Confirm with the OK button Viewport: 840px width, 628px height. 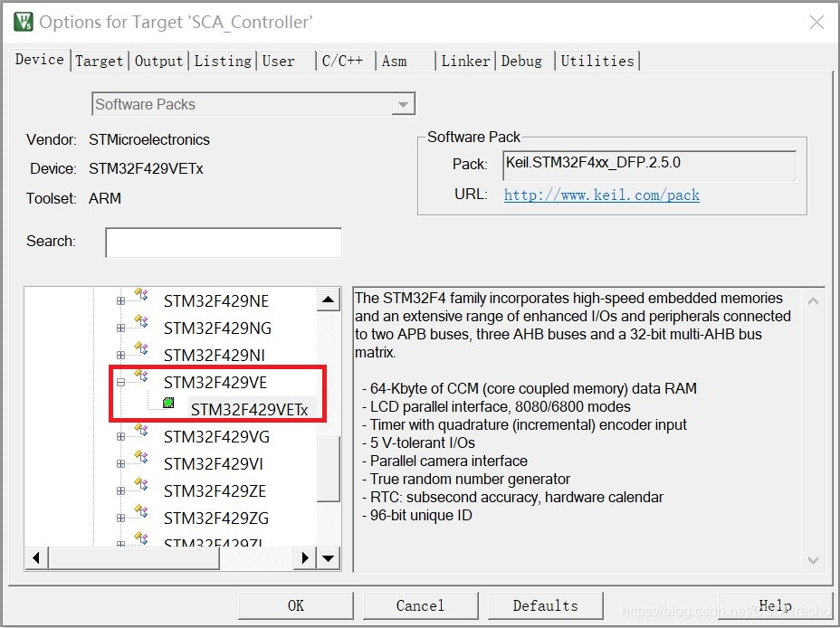pyautogui.click(x=296, y=605)
